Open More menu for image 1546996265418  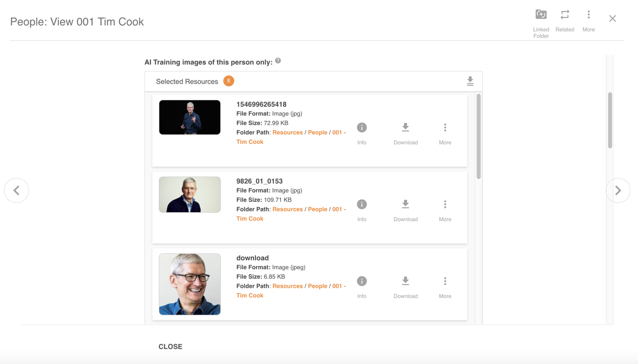445,128
